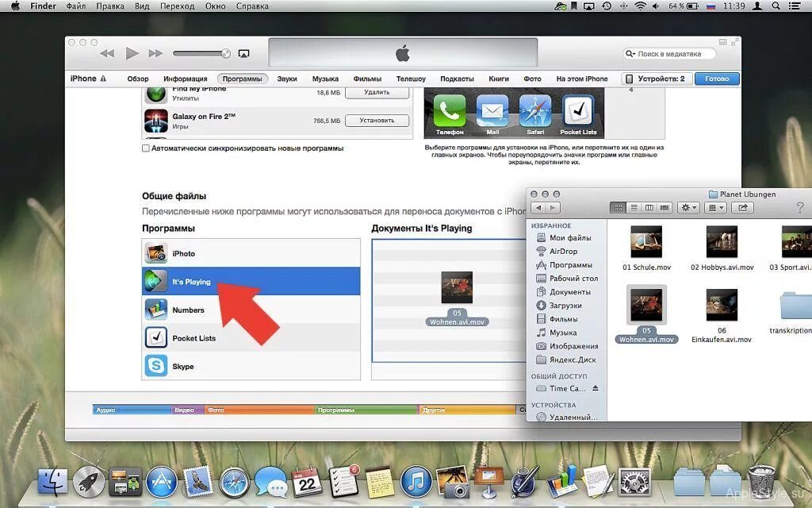Click the Finder window back arrow

click(x=538, y=208)
